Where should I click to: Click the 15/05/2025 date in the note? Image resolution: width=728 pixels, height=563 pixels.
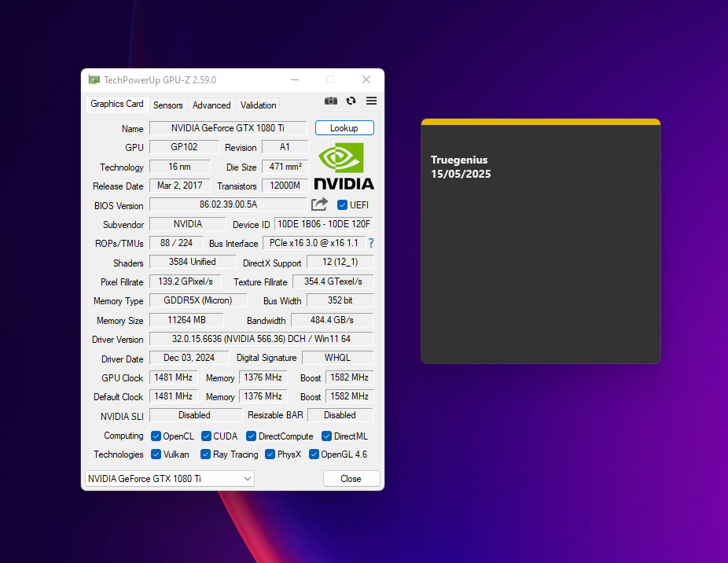[x=461, y=175]
